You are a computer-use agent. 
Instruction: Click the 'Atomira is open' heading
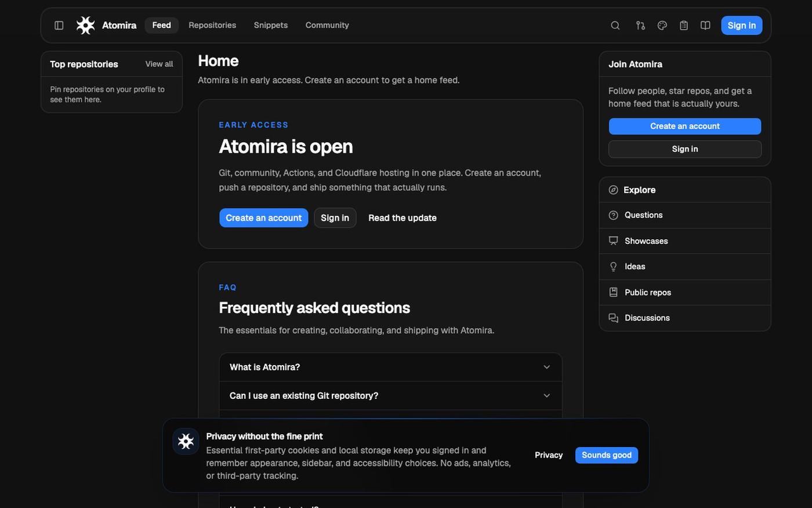coord(286,146)
